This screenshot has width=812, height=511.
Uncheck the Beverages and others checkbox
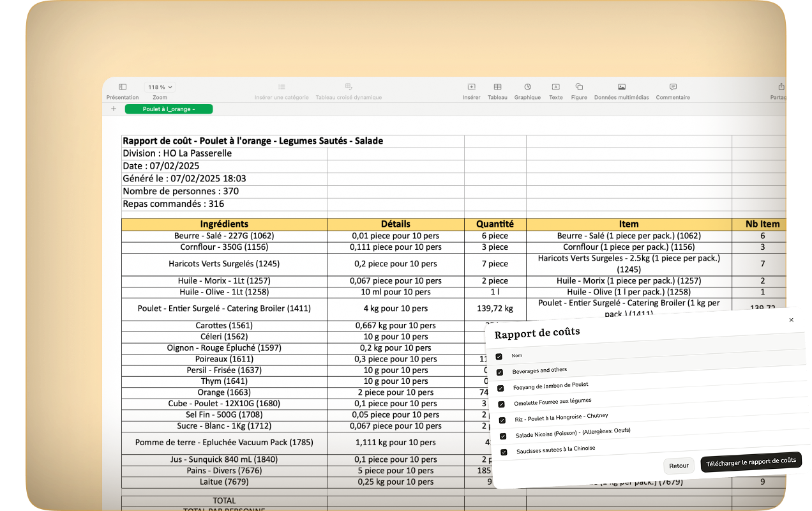click(500, 372)
